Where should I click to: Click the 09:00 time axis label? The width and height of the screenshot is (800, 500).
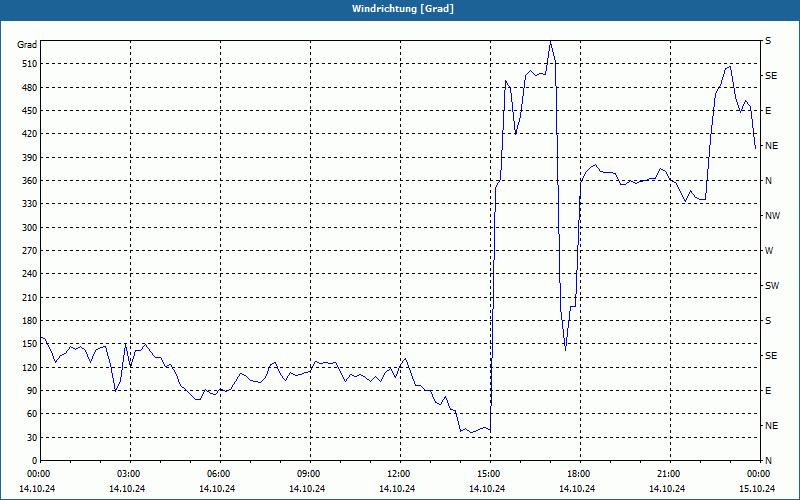pos(308,474)
